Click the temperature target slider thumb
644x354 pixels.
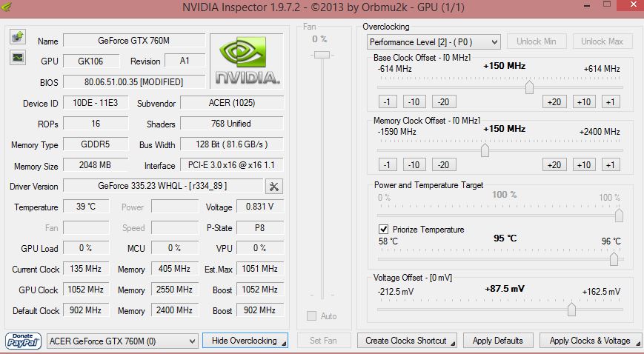coord(614,259)
